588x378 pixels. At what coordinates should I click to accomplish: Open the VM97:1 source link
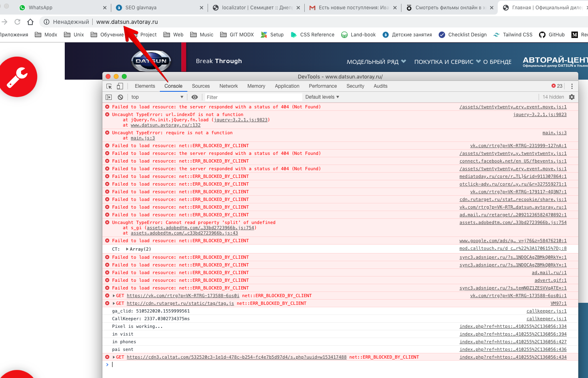(x=558, y=304)
